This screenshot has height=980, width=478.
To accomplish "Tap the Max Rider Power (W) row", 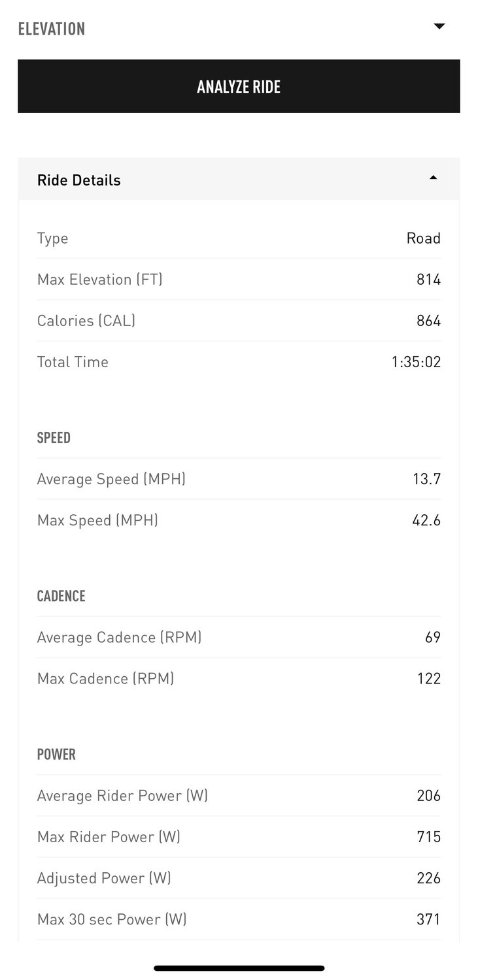I will coord(239,837).
